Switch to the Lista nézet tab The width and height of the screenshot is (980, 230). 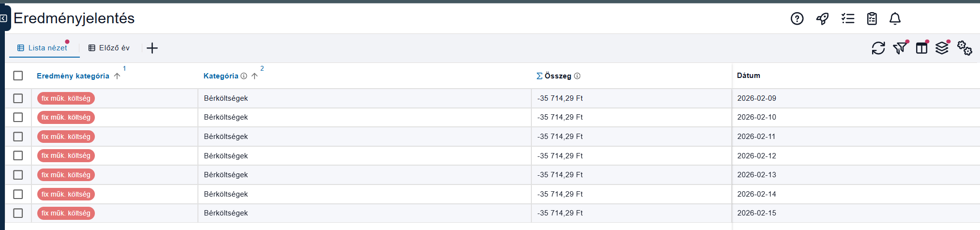[43, 48]
